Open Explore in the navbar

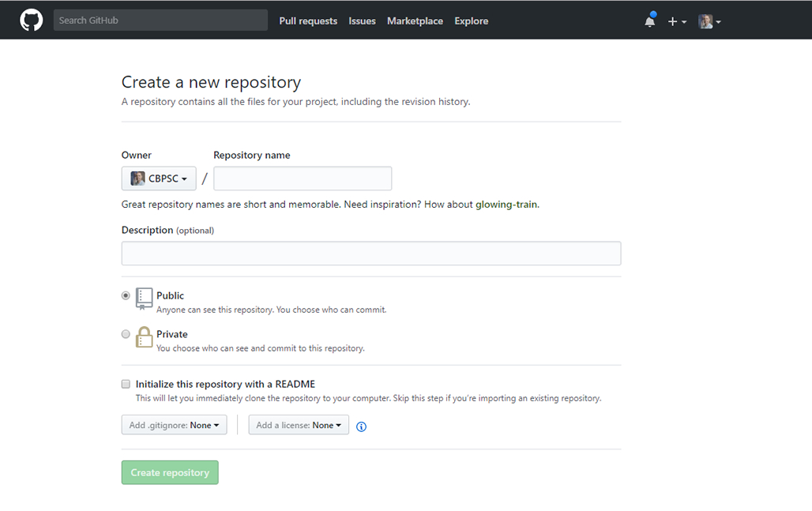click(x=472, y=21)
